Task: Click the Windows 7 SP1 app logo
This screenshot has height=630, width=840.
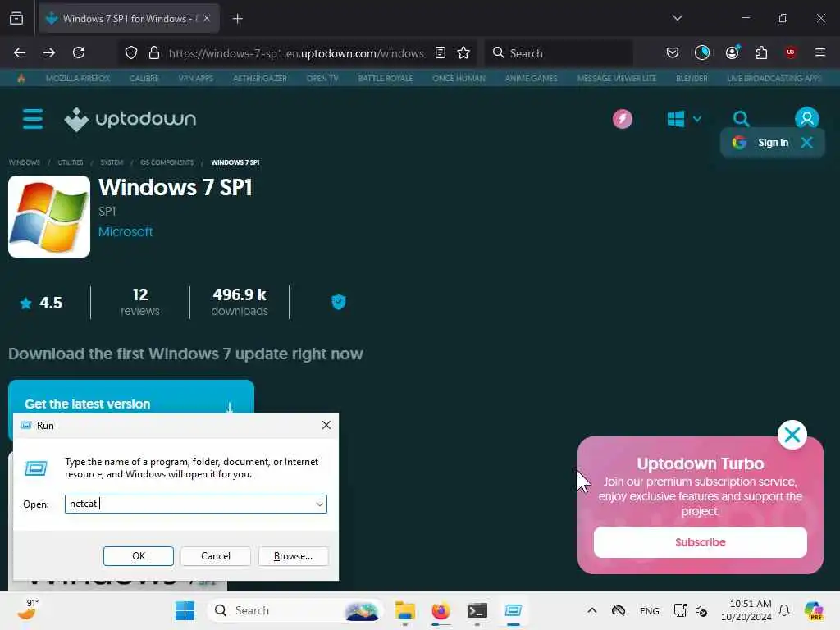Action: (49, 217)
